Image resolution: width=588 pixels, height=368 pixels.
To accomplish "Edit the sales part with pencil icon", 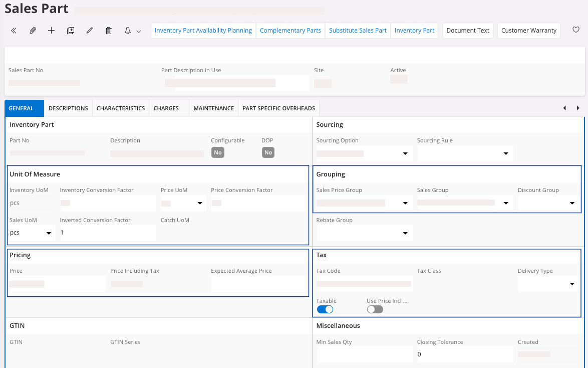I will coord(90,31).
